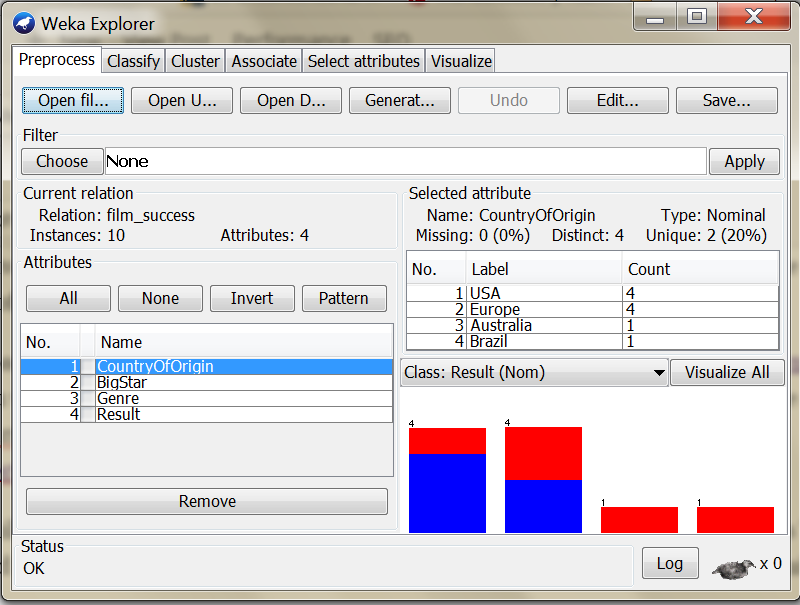The image size is (800, 605).
Task: Click the Open URL button
Action: [x=182, y=100]
